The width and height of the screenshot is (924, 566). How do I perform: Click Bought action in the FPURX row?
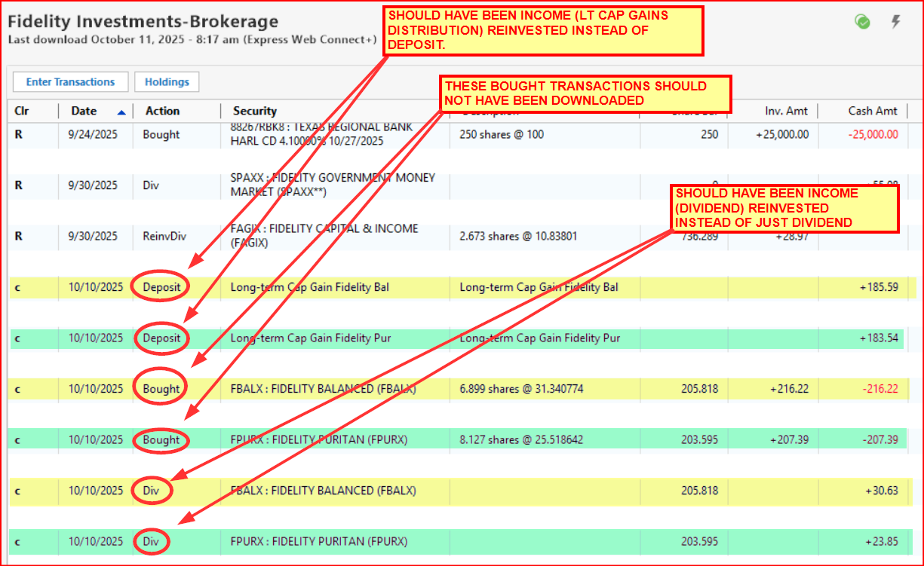pyautogui.click(x=161, y=439)
